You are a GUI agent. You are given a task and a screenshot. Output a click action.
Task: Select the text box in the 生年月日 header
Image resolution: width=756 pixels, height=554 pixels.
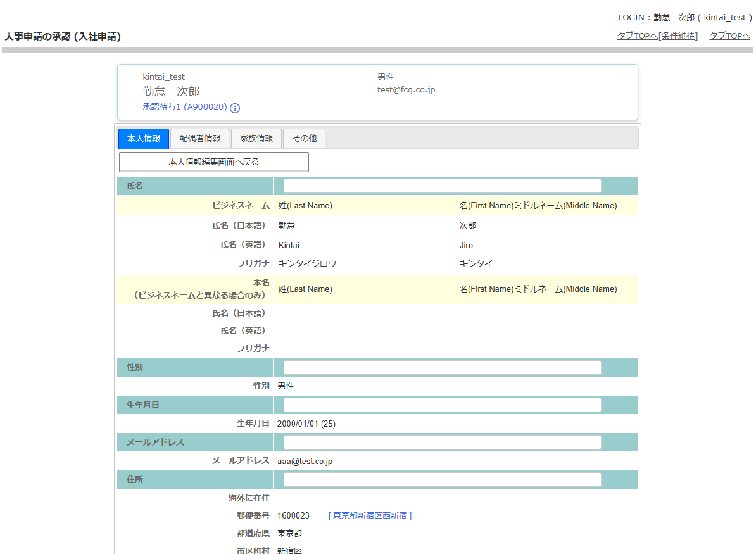click(x=442, y=405)
